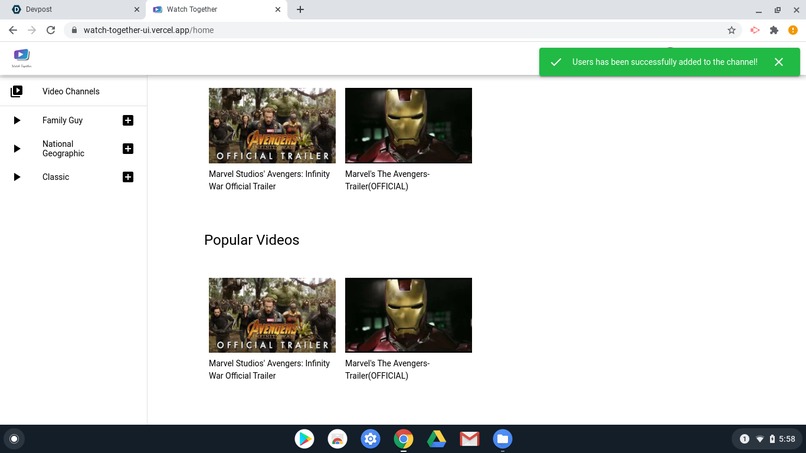Click Popular Videos 'Marvel's The Avengers' title
The width and height of the screenshot is (806, 453).
click(387, 369)
